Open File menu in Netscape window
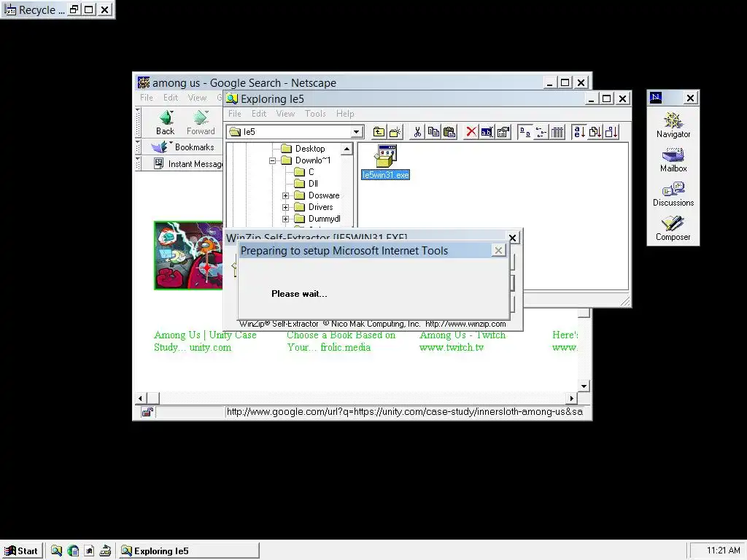This screenshot has height=560, width=747. pyautogui.click(x=147, y=98)
